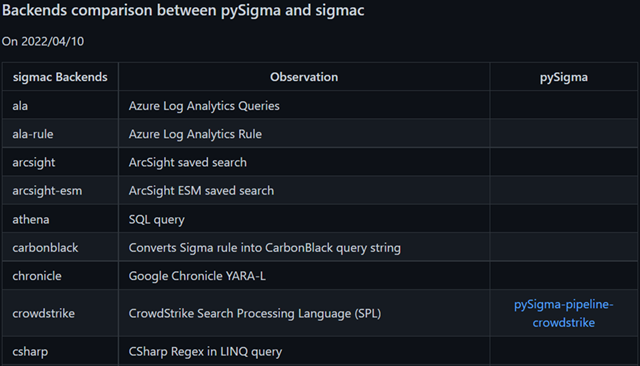Click 'Google Chronicle YARA-L' description
Image resolution: width=640 pixels, height=366 pixels.
pyautogui.click(x=197, y=276)
